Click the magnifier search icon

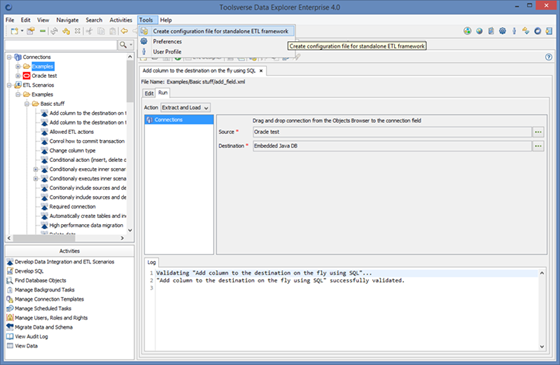[123, 45]
